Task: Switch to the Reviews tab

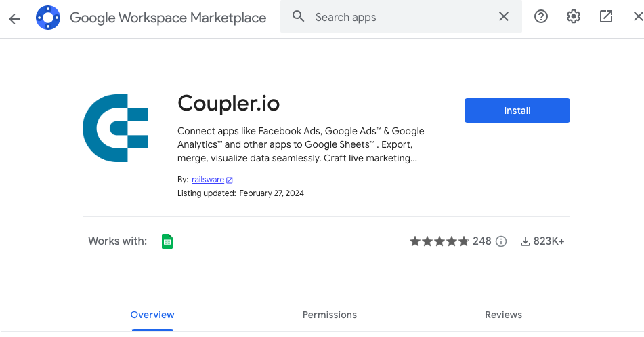Action: (x=504, y=315)
